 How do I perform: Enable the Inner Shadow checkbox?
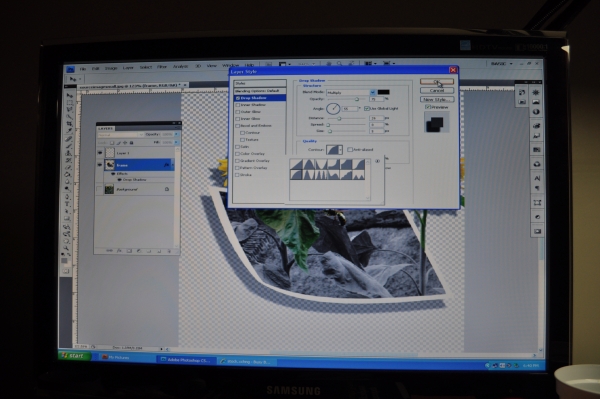coord(238,105)
